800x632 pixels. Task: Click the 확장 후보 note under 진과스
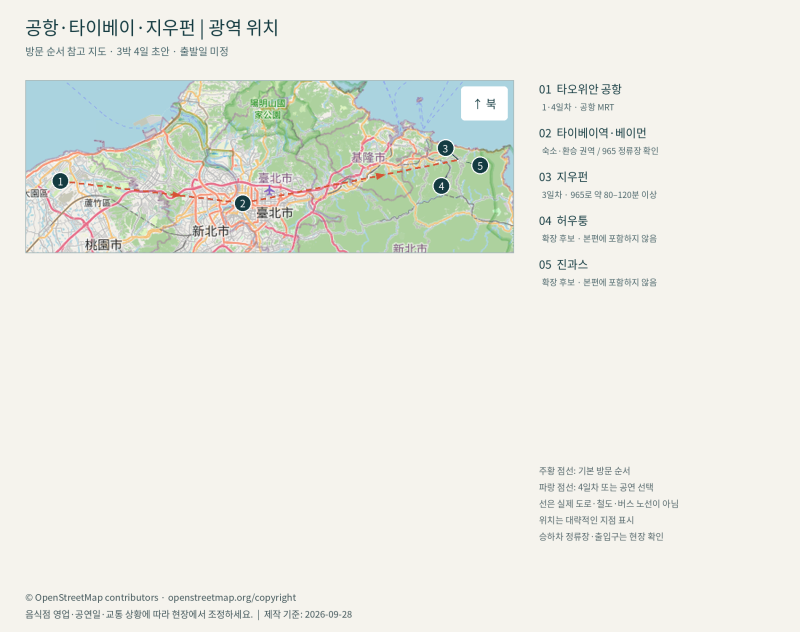click(599, 283)
